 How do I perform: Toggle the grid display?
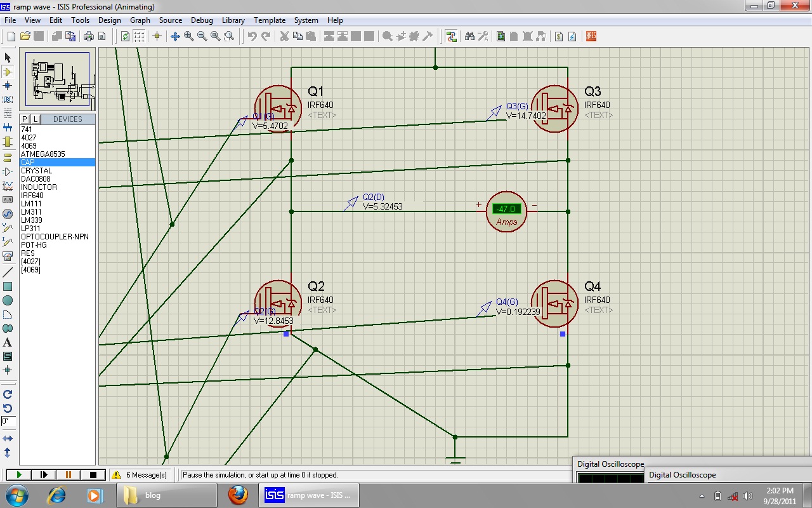138,36
